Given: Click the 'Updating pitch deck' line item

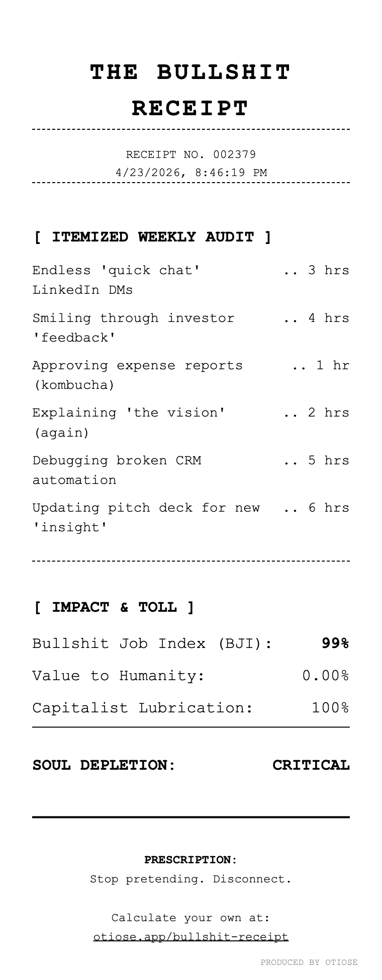Looking at the screenshot, I should click(146, 517).
